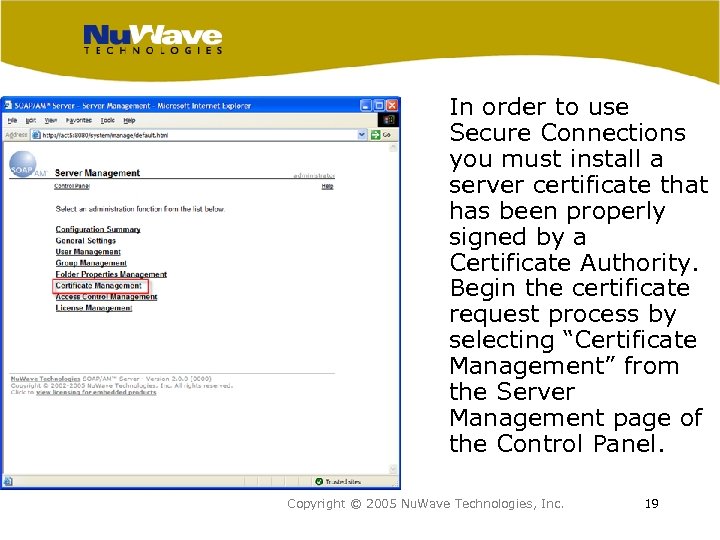
Task: Click the SOAP/AM globe logo
Action: tap(23, 164)
